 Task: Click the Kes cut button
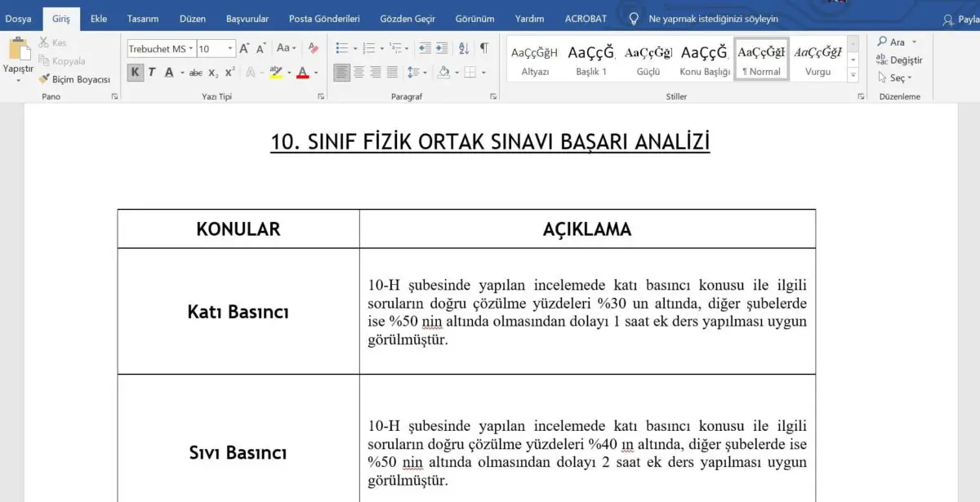click(52, 42)
